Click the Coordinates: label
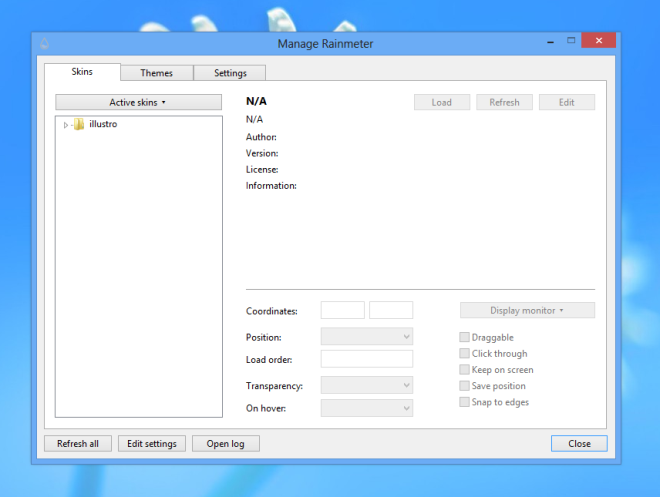 click(271, 311)
